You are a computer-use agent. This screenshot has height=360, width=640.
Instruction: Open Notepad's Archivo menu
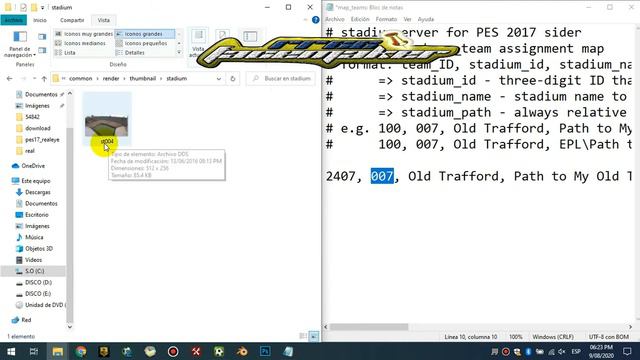pyautogui.click(x=334, y=19)
